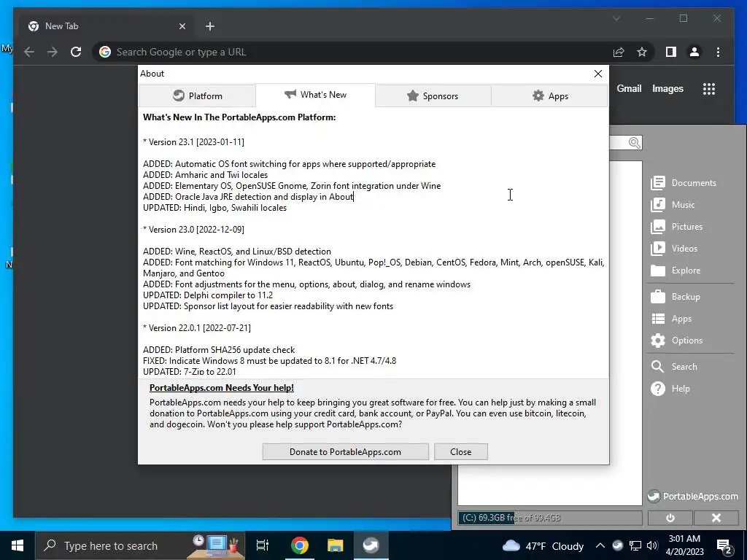
Task: Open Videos in PortableApps menu
Action: (x=674, y=249)
